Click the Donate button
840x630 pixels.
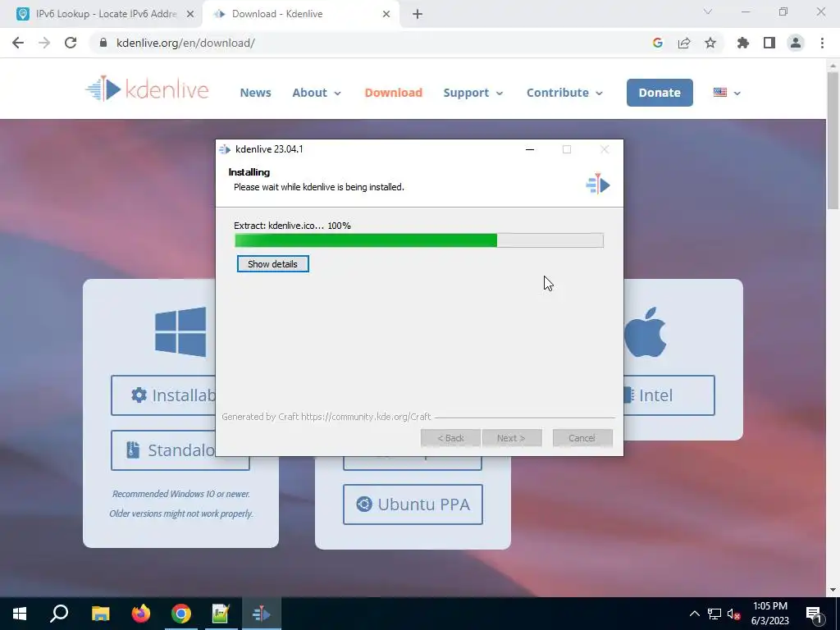[660, 93]
